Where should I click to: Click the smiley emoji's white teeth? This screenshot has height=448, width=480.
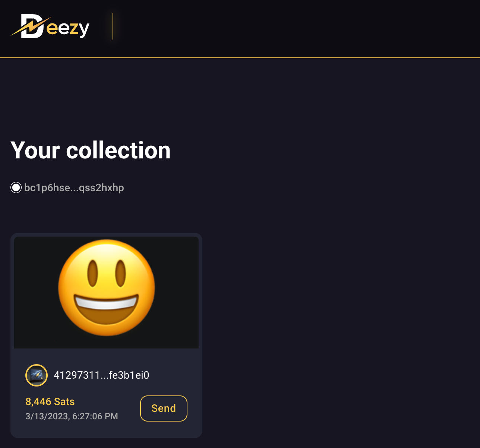tap(107, 302)
